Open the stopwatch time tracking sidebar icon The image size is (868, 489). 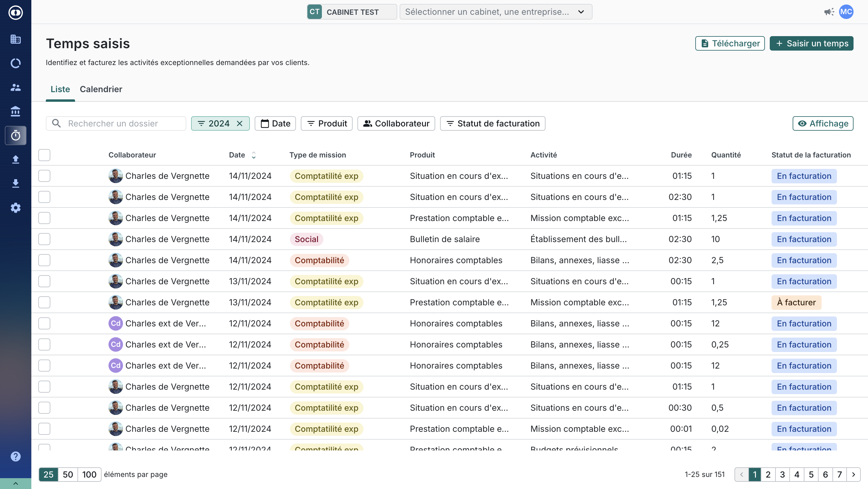coord(15,135)
